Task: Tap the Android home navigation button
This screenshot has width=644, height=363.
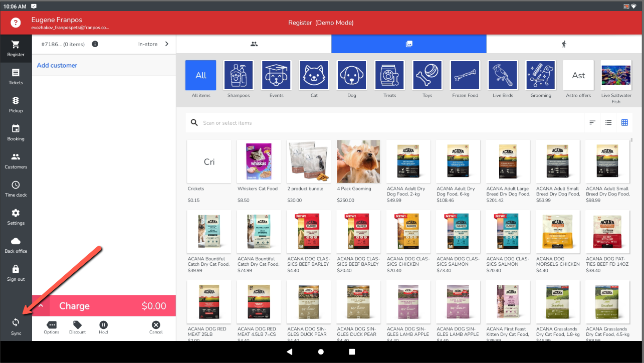Action: (x=321, y=352)
